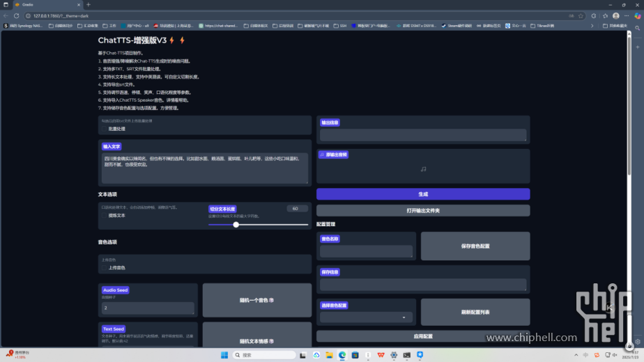Bookmark this page with the star icon
This screenshot has width=644, height=362.
(581, 16)
